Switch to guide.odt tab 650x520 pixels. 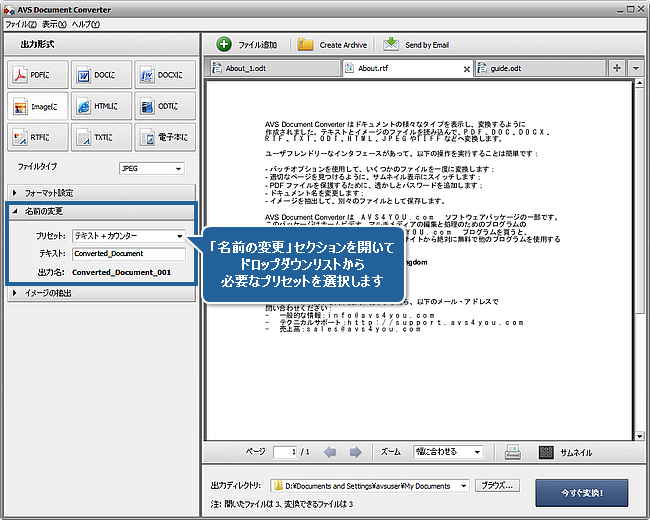tap(541, 68)
